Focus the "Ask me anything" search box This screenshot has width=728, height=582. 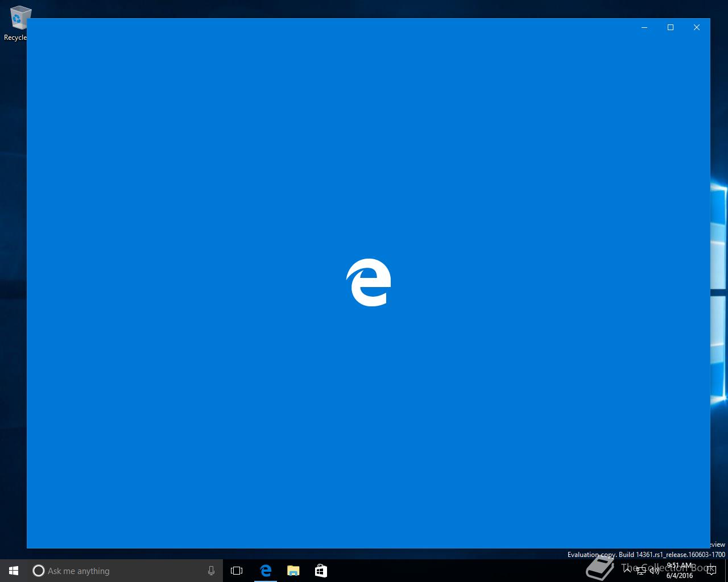click(125, 571)
